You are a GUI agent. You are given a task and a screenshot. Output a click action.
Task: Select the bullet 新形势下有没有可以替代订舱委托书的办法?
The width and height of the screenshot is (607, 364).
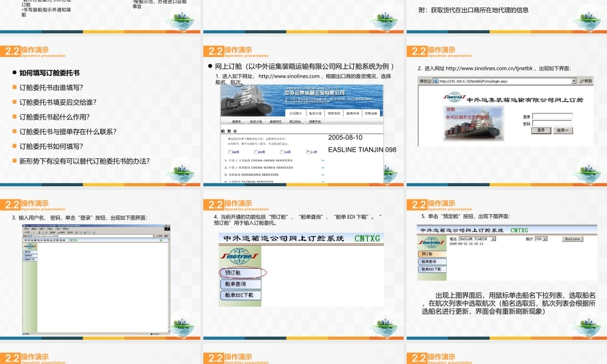[x=84, y=161]
